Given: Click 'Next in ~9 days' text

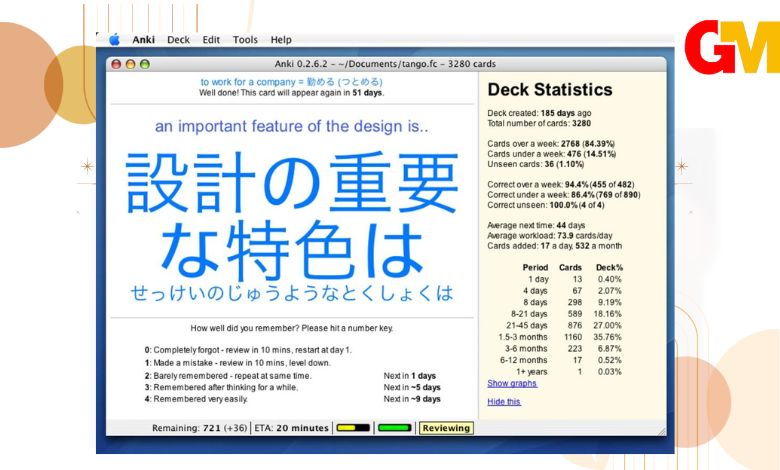Looking at the screenshot, I should 412,399.
